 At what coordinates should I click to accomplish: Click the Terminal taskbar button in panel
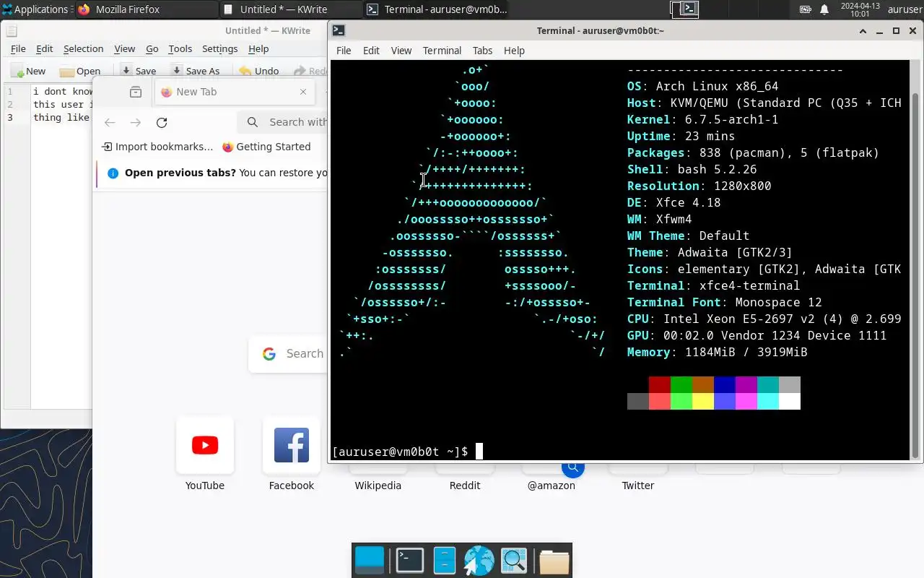[x=436, y=9]
